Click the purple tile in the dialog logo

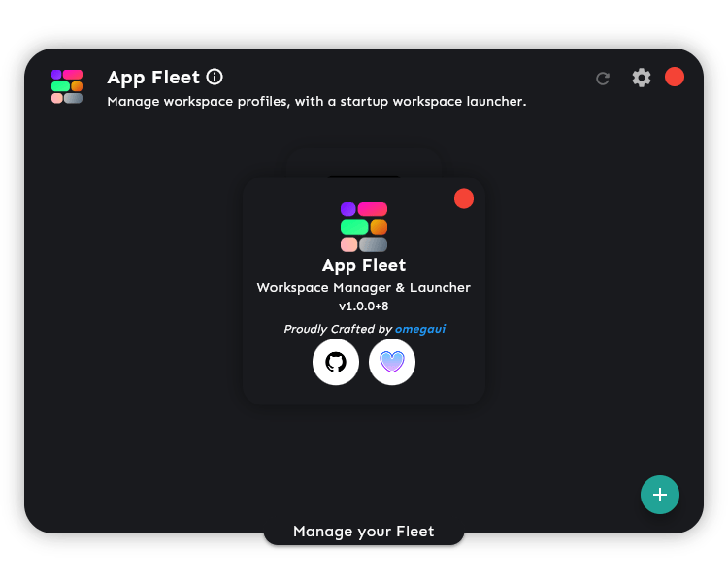coord(347,209)
